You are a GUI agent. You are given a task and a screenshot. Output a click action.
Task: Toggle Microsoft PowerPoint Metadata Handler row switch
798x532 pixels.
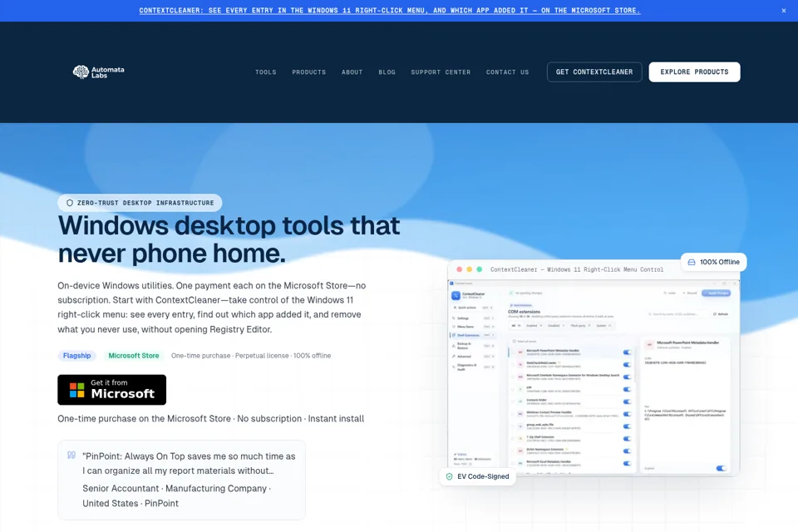(627, 352)
